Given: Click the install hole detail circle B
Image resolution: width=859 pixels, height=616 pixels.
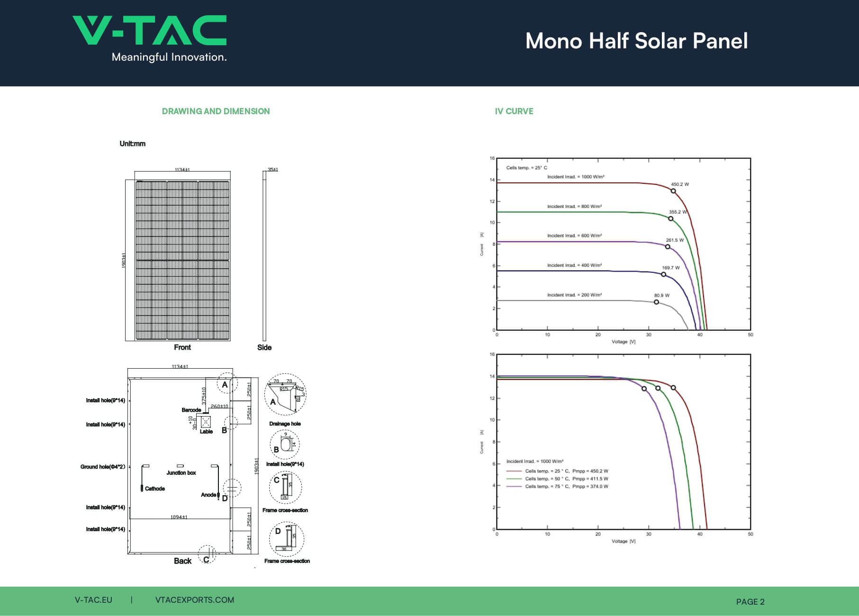Looking at the screenshot, I should pos(284,444).
